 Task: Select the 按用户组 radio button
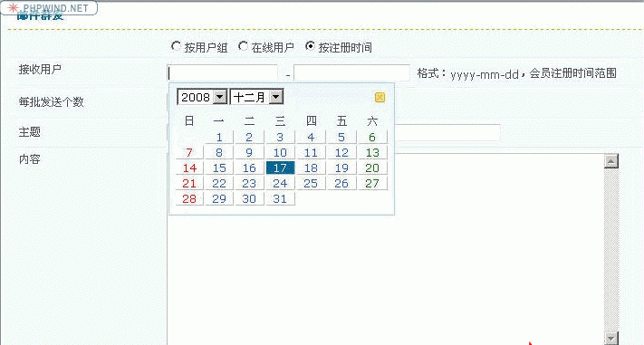click(x=176, y=46)
